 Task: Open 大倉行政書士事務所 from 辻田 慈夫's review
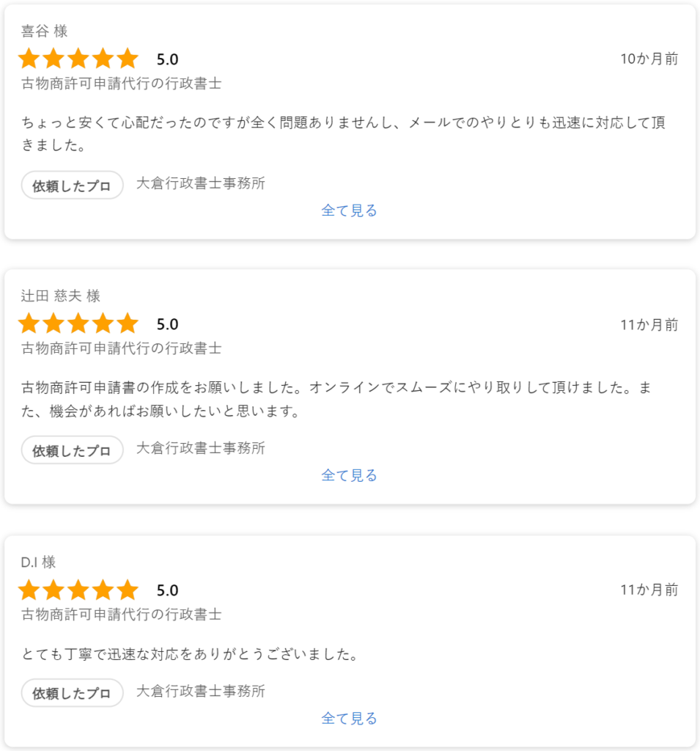201,448
